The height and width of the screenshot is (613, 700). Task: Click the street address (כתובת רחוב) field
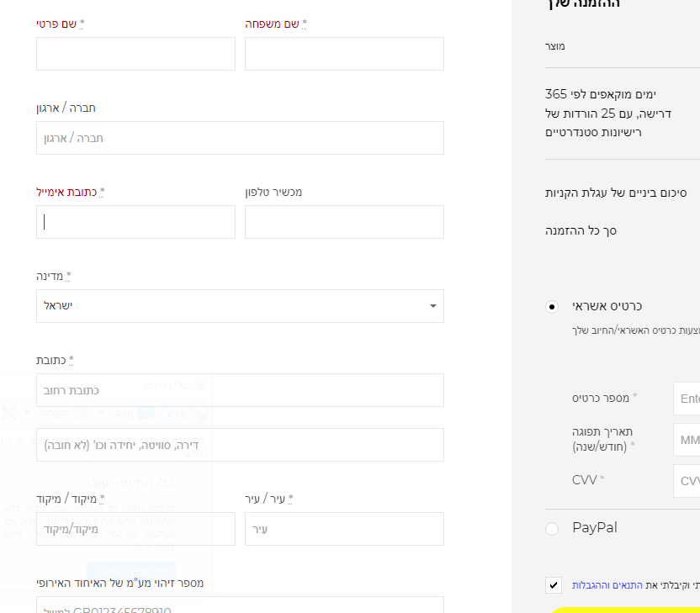(x=240, y=390)
